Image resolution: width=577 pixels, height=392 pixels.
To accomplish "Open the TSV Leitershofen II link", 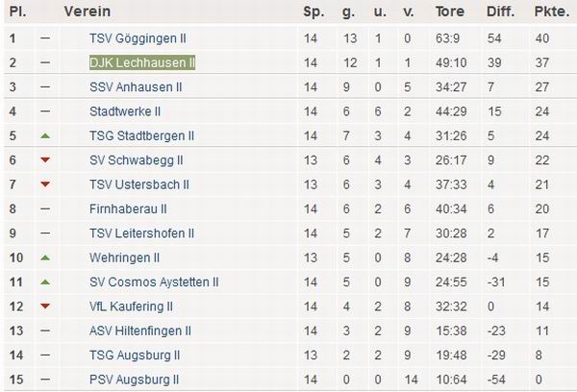I will pyautogui.click(x=141, y=233).
